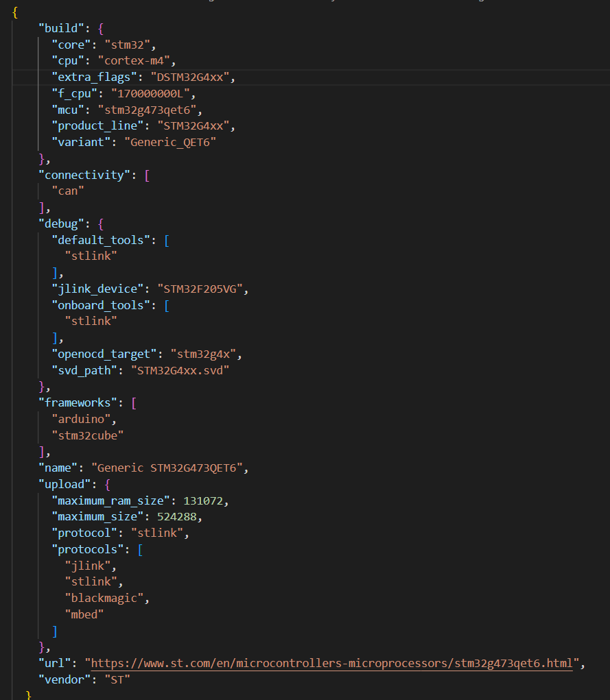The image size is (610, 700).
Task: Open the st.com stm32g473qet6 URL link
Action: click(331, 664)
